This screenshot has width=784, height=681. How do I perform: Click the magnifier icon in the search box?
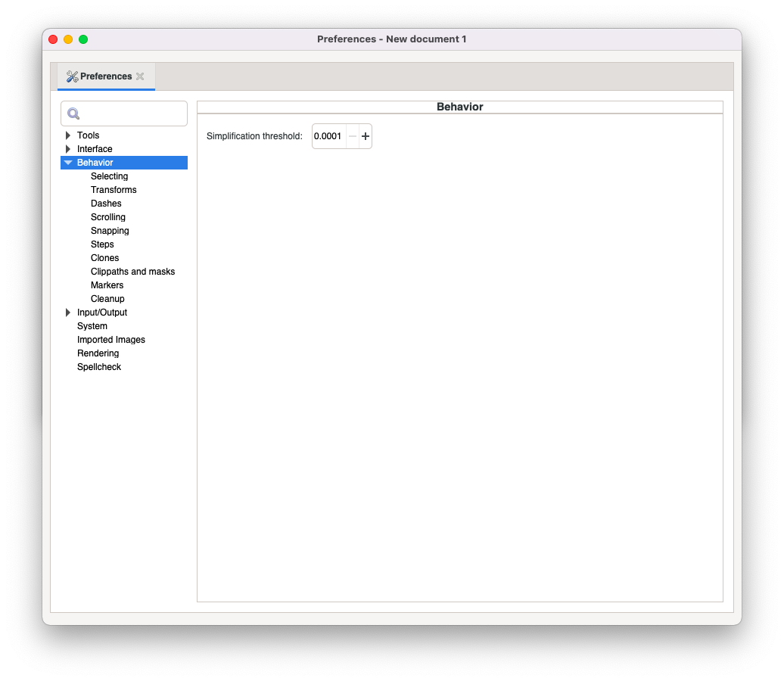(73, 113)
